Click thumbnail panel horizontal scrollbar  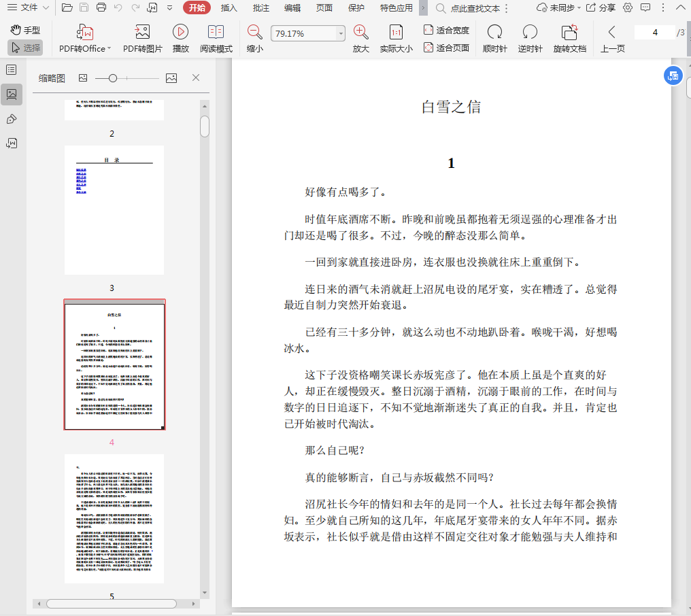[x=112, y=604]
